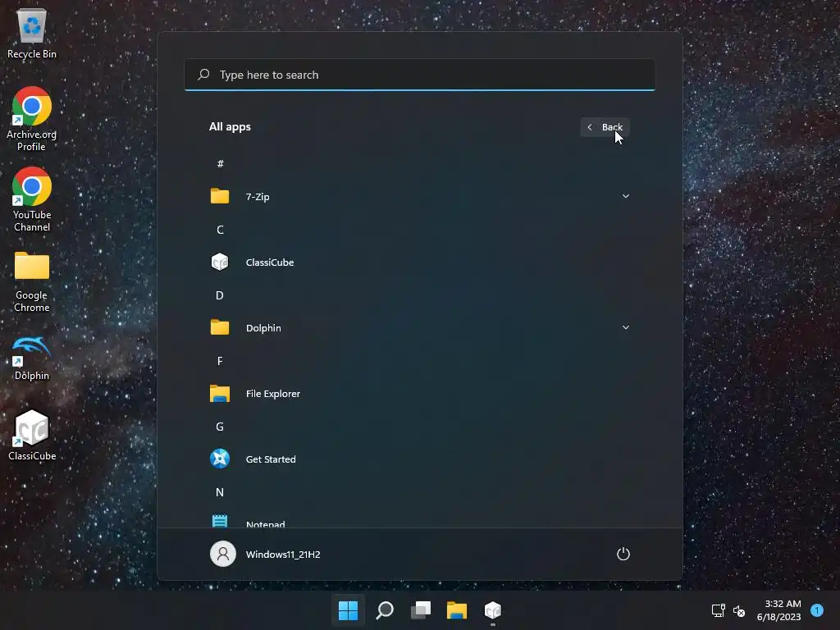Switch to ClassiCube on the taskbar
840x630 pixels.
[493, 610]
